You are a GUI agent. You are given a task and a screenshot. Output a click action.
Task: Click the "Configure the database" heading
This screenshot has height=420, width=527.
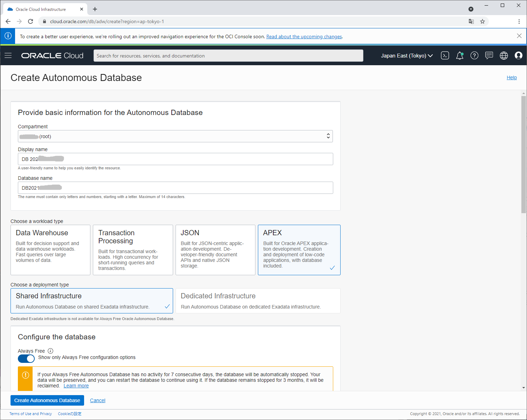click(x=57, y=337)
